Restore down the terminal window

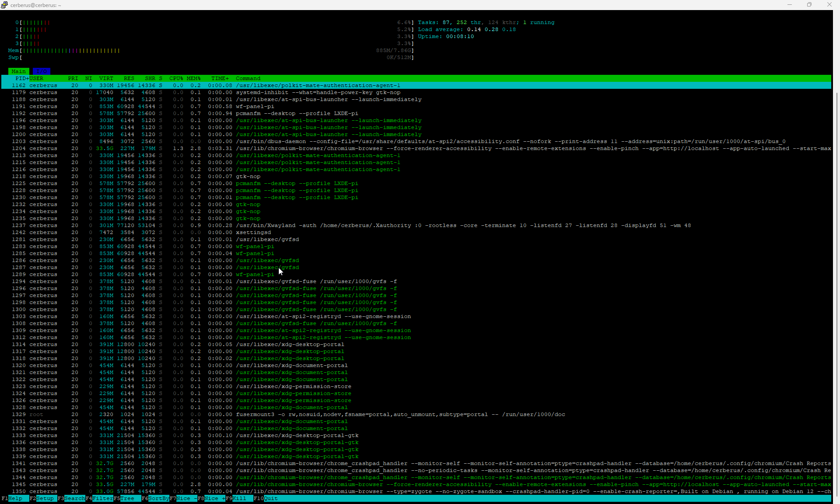(809, 5)
